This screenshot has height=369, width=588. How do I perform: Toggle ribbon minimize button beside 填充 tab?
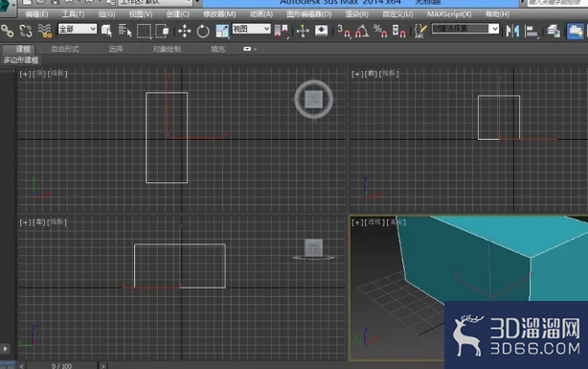tap(247, 49)
